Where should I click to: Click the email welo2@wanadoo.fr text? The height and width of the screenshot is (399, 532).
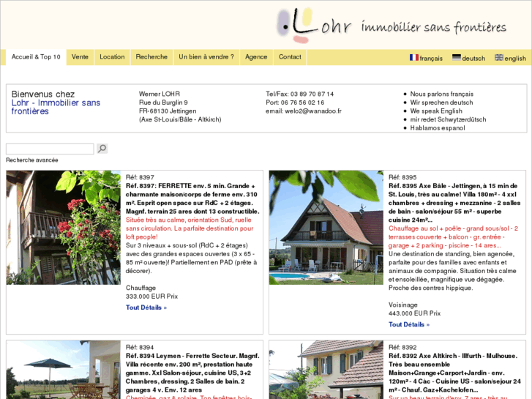click(304, 111)
